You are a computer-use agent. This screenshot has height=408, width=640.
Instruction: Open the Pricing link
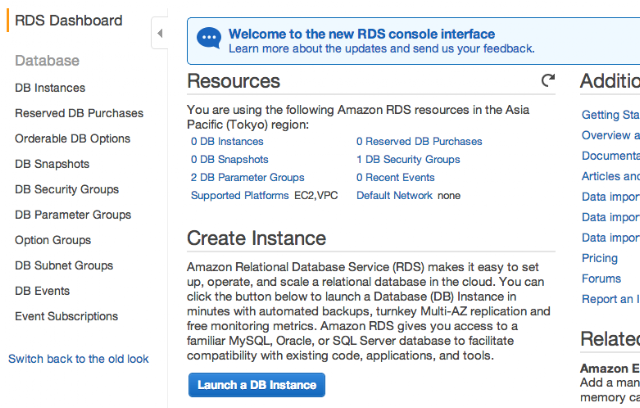[600, 258]
